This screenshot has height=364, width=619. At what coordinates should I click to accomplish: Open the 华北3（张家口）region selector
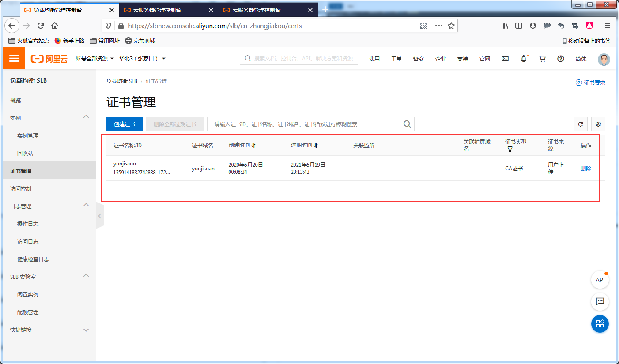tap(141, 58)
